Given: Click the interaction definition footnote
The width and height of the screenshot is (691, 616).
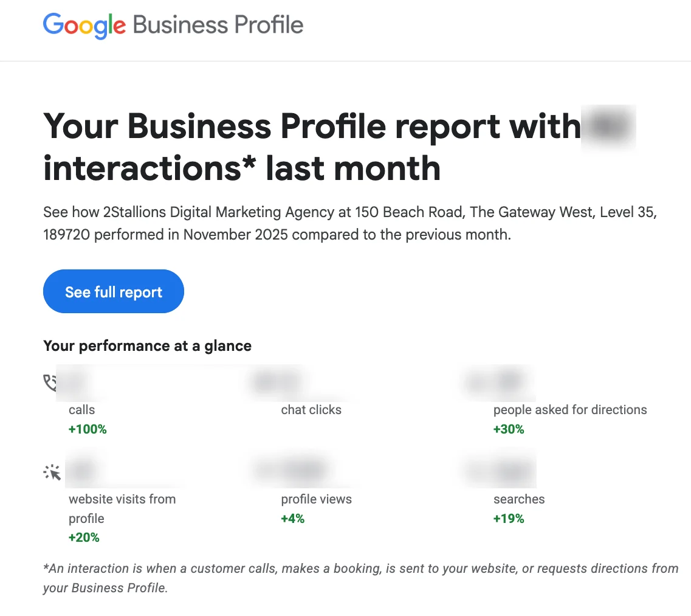Looking at the screenshot, I should click(359, 578).
